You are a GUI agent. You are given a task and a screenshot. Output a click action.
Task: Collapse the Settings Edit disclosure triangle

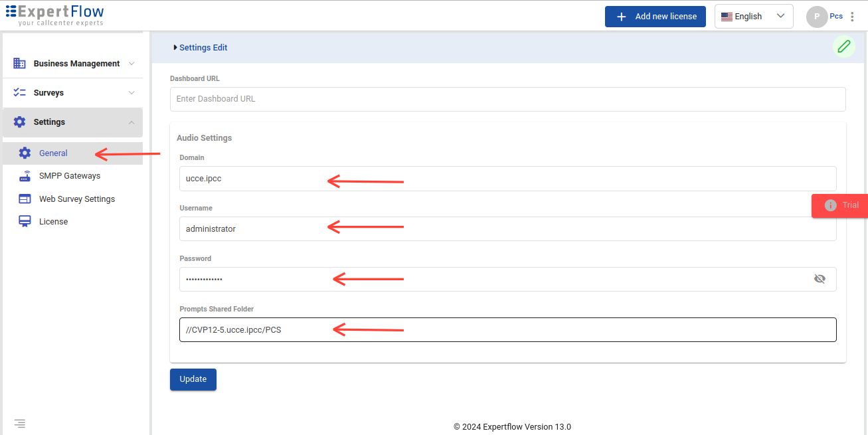pos(175,48)
